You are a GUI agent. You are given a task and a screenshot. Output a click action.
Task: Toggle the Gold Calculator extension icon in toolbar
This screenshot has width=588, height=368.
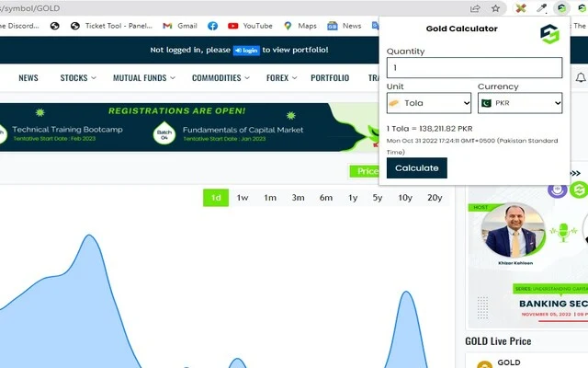click(561, 8)
